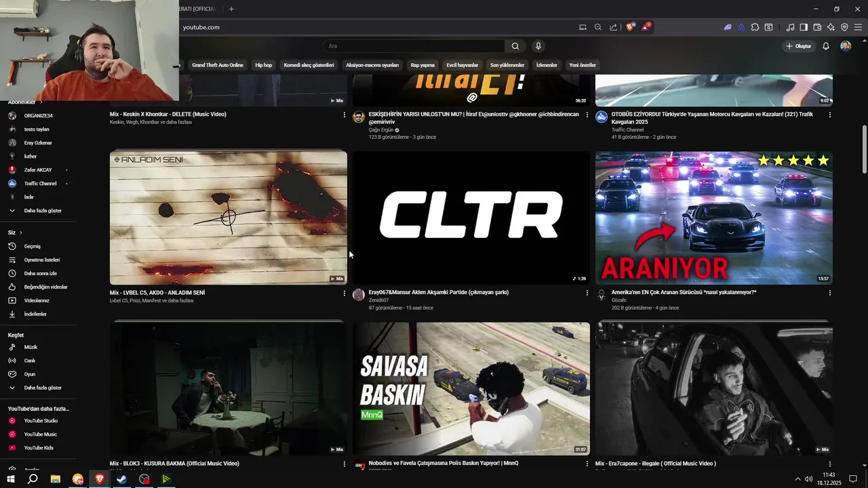Open the Zafer AKCAY subscription channel
This screenshot has width=868, height=488.
38,170
